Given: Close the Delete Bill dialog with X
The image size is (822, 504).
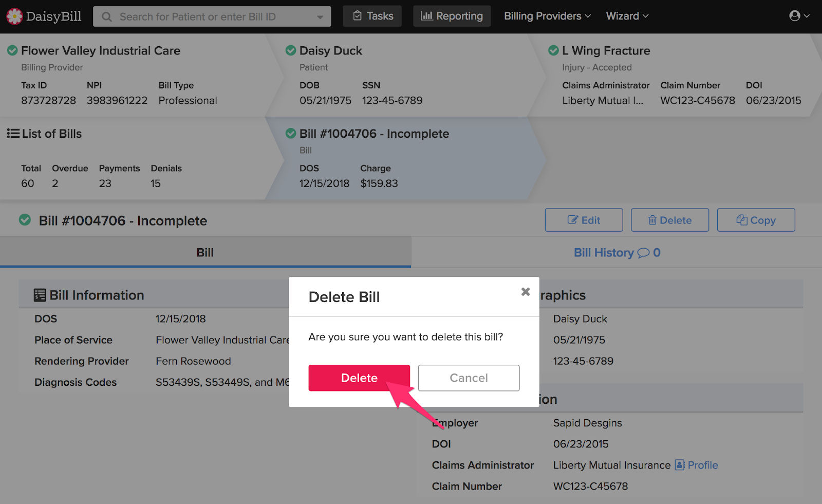Looking at the screenshot, I should (x=525, y=291).
